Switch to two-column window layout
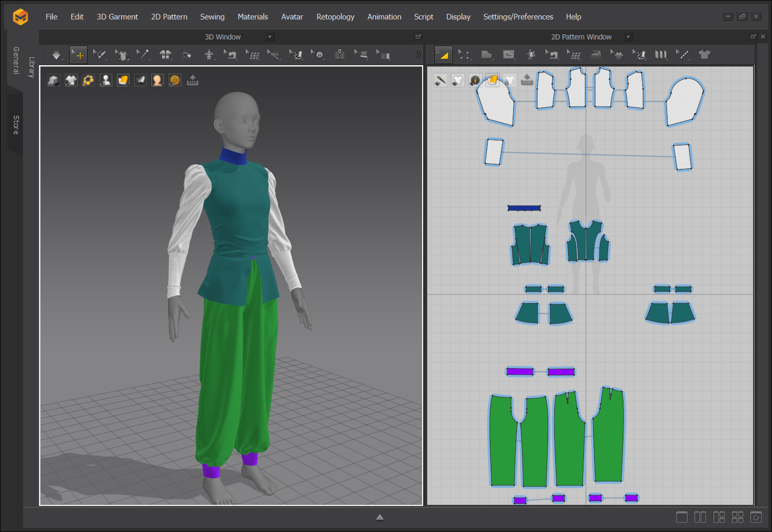This screenshot has height=532, width=772. [x=700, y=517]
